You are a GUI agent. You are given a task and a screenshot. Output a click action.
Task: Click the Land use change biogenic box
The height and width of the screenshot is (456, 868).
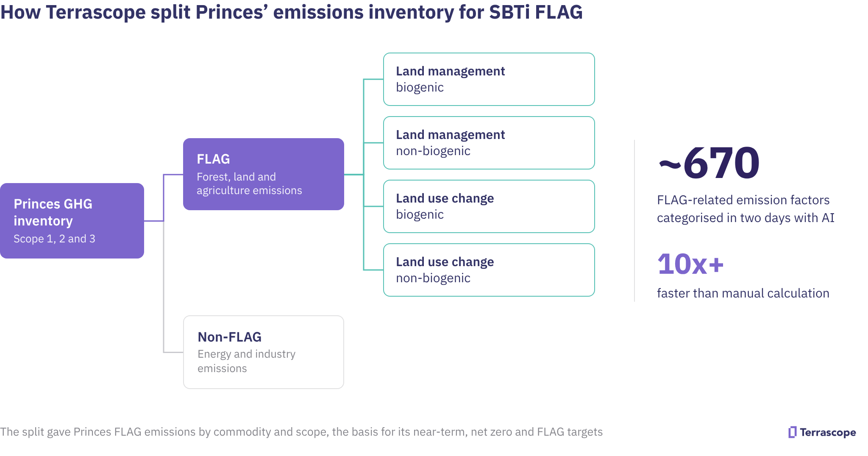point(489,206)
